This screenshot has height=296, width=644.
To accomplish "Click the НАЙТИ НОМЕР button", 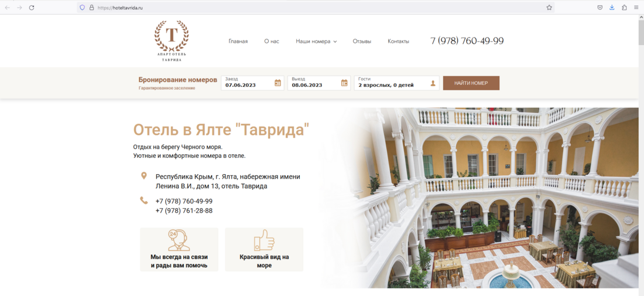I will [x=471, y=83].
